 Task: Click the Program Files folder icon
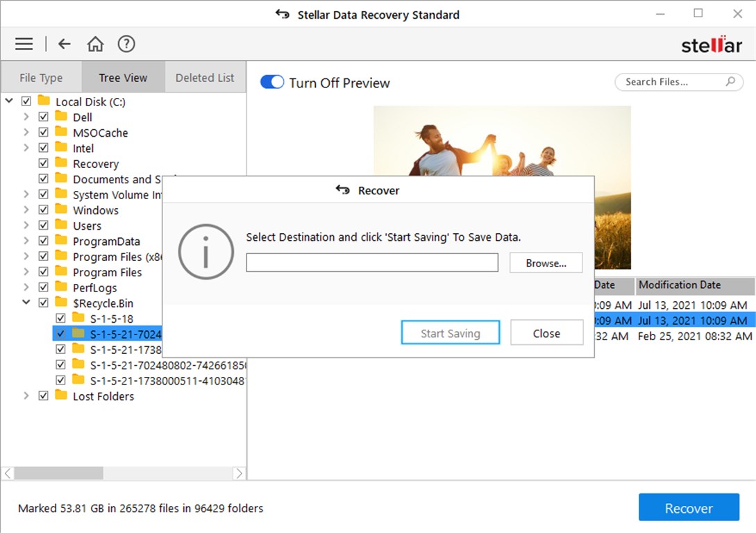(61, 271)
